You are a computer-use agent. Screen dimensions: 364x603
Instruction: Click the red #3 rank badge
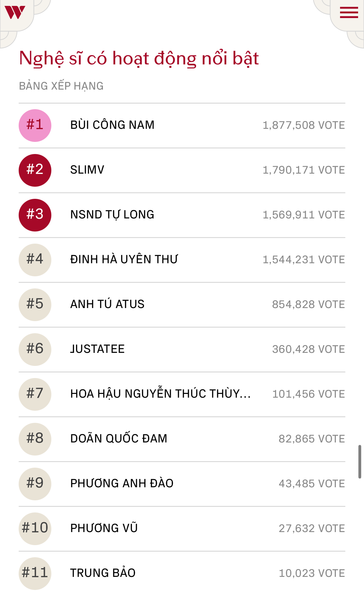pos(35,215)
